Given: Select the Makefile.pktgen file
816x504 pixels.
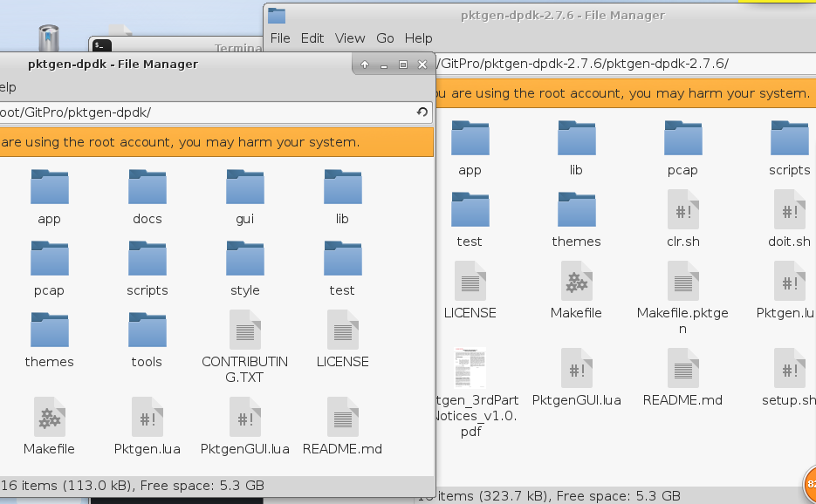Looking at the screenshot, I should [683, 282].
